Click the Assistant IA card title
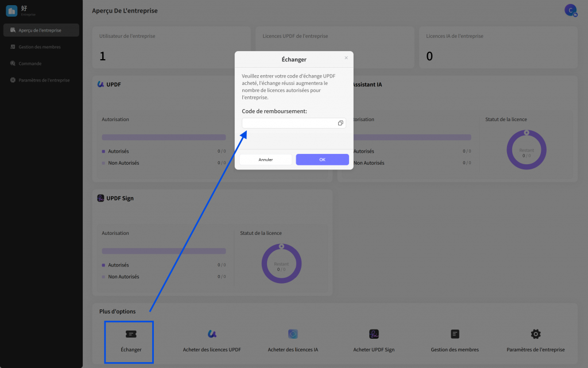The width and height of the screenshot is (588, 368). (367, 84)
